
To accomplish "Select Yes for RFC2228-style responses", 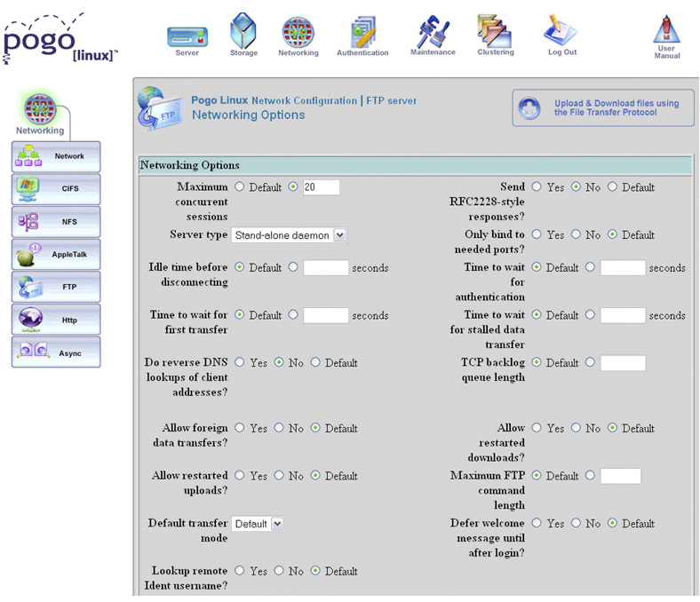I will [537, 186].
